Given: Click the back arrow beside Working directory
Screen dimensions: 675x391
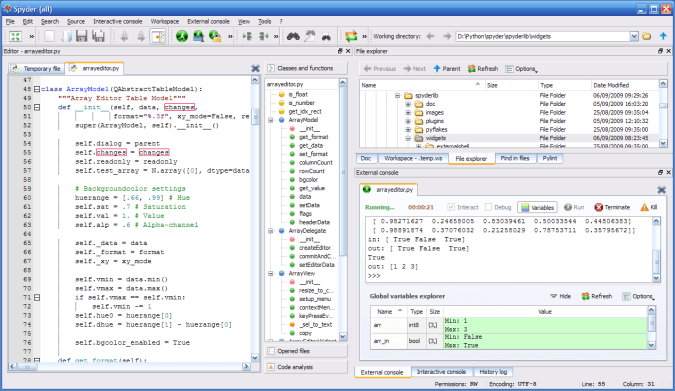Looking at the screenshot, I should (430, 36).
